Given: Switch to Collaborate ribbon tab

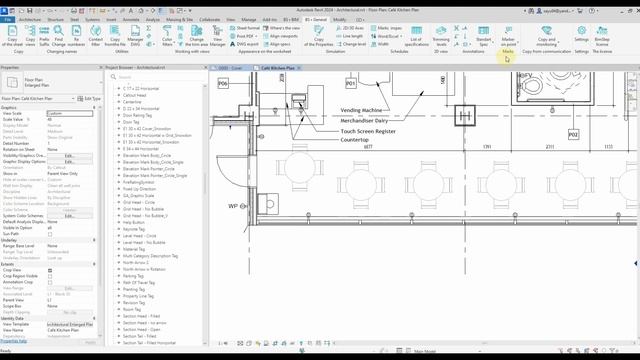Looking at the screenshot, I should pyautogui.click(x=209, y=20).
